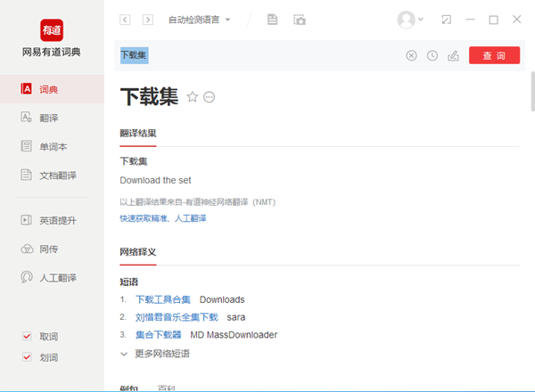Open phrase link 刘惜君音乐全集下载
535x392 pixels.
tap(177, 317)
